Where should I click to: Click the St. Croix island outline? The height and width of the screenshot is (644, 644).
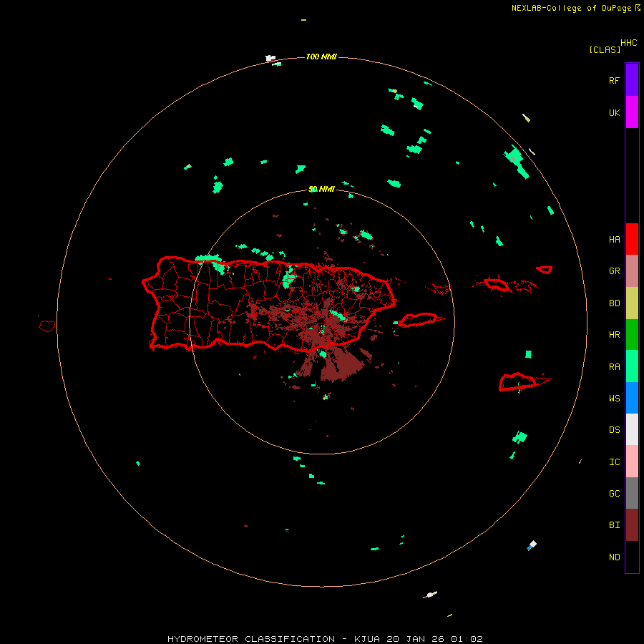click(x=518, y=382)
